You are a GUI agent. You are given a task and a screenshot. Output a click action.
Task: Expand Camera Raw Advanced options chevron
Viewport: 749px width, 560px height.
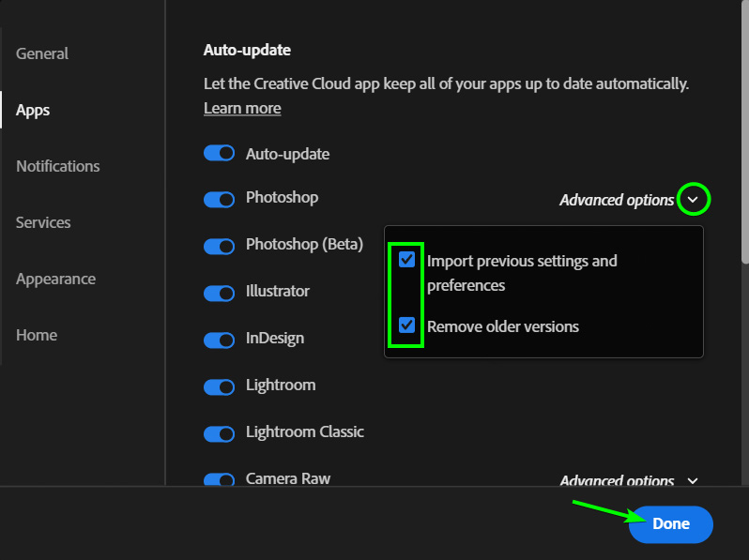coord(693,481)
